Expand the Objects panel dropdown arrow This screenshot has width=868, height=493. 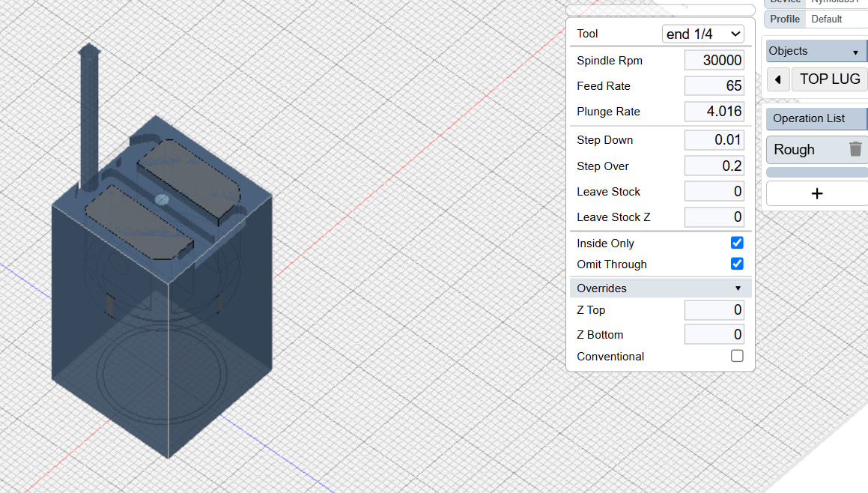[855, 52]
